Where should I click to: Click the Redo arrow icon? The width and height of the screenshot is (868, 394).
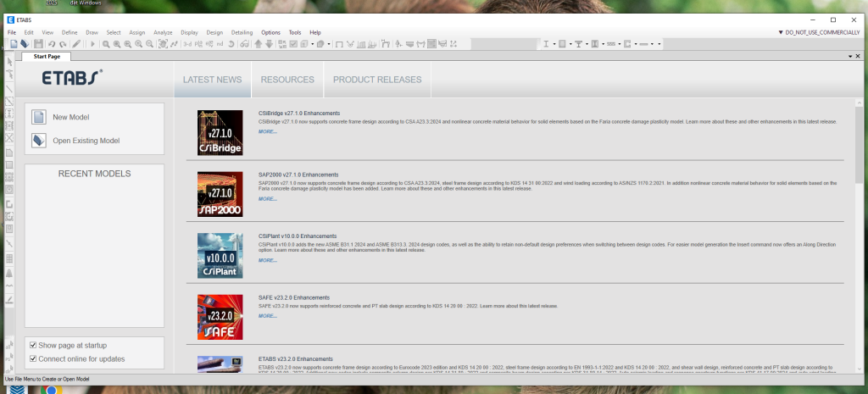click(x=62, y=44)
